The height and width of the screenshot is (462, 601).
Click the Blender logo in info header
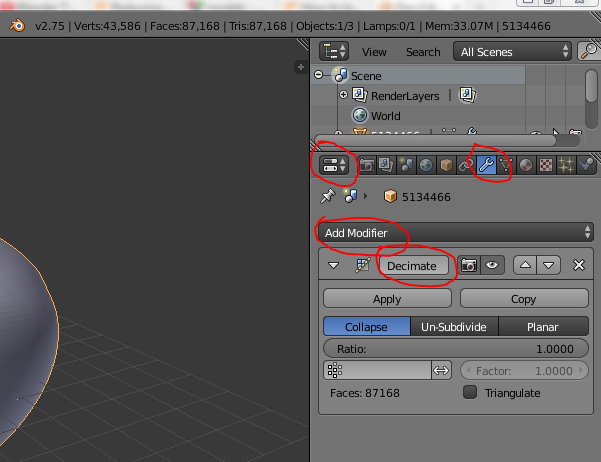pos(17,26)
